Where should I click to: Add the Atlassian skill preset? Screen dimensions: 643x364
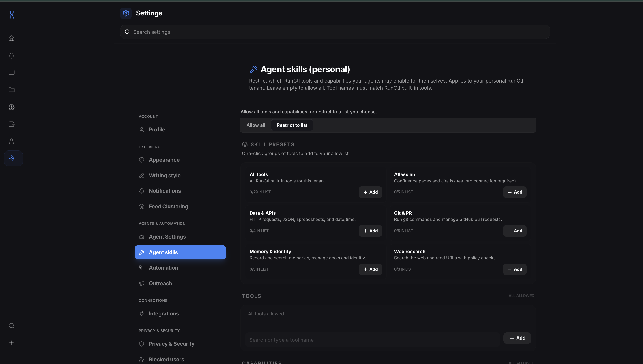click(514, 192)
